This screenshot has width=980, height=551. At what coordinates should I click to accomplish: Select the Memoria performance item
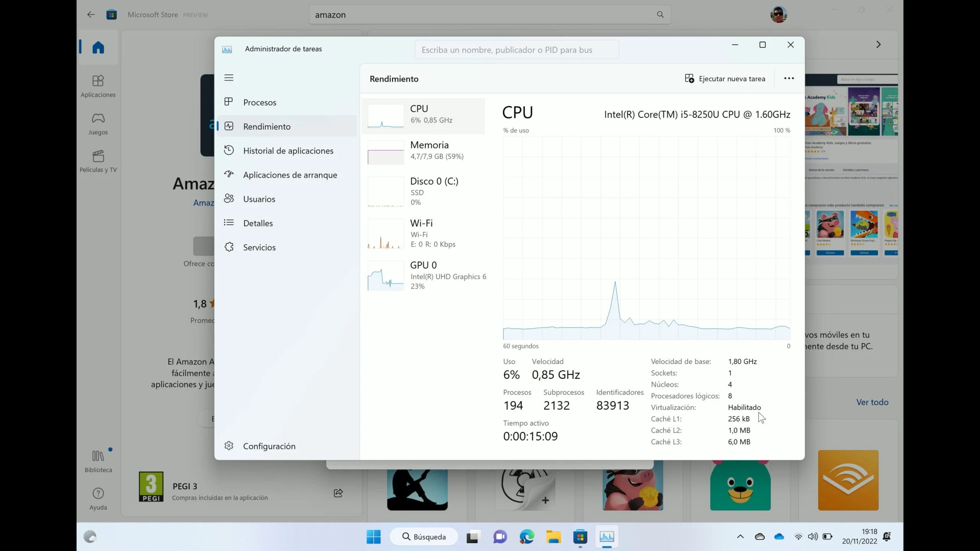coord(423,152)
